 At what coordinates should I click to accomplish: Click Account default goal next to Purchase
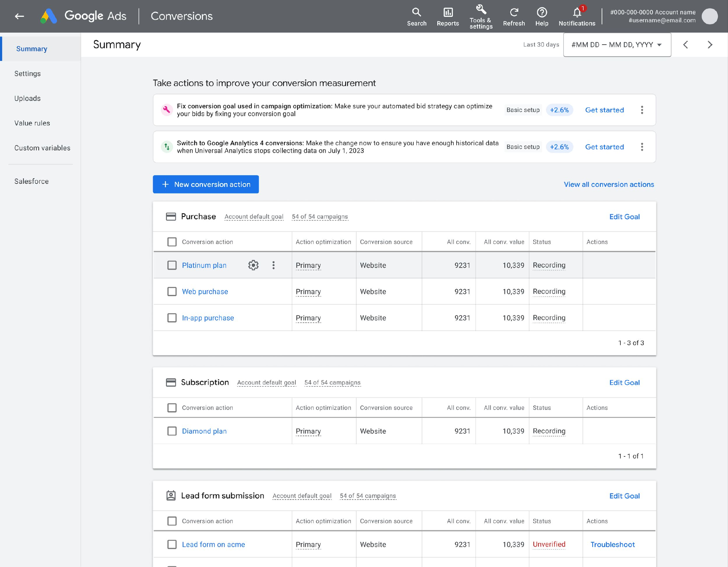tap(254, 217)
